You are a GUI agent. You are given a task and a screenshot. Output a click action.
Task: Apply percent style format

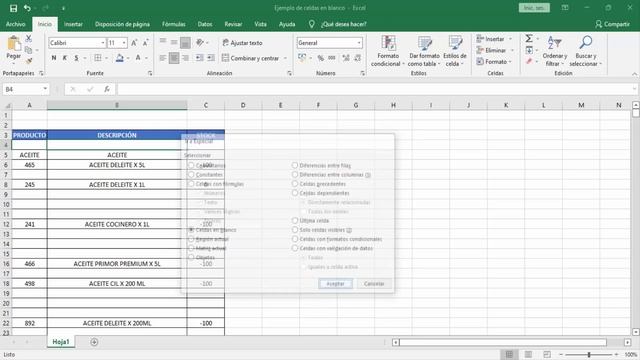[x=320, y=58]
